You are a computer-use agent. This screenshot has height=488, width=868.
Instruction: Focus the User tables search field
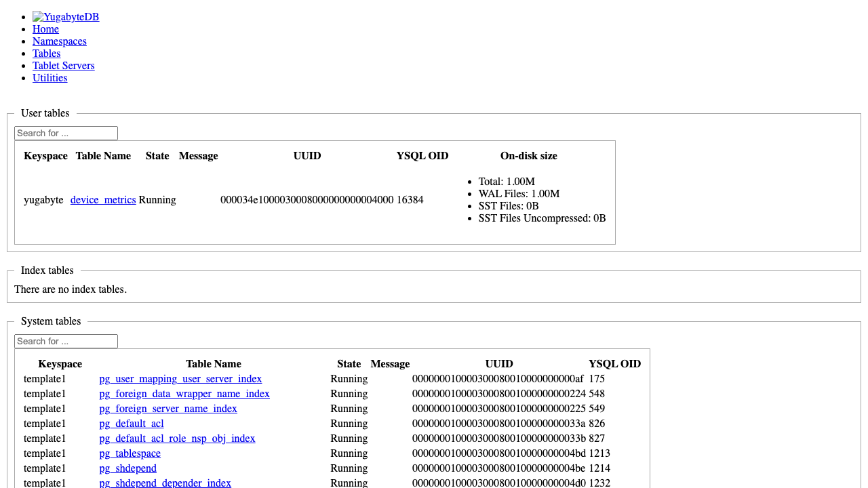[x=66, y=134]
